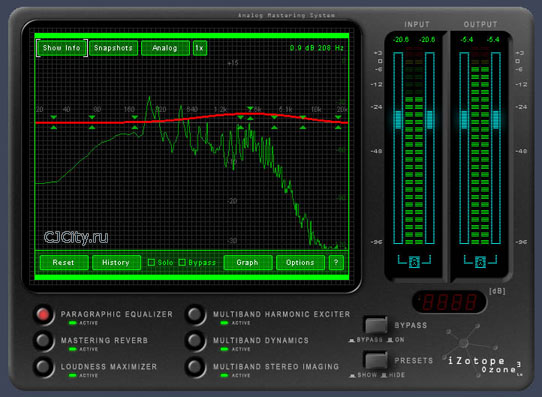Click the 1x zoom button
542x397 pixels.
coord(200,48)
